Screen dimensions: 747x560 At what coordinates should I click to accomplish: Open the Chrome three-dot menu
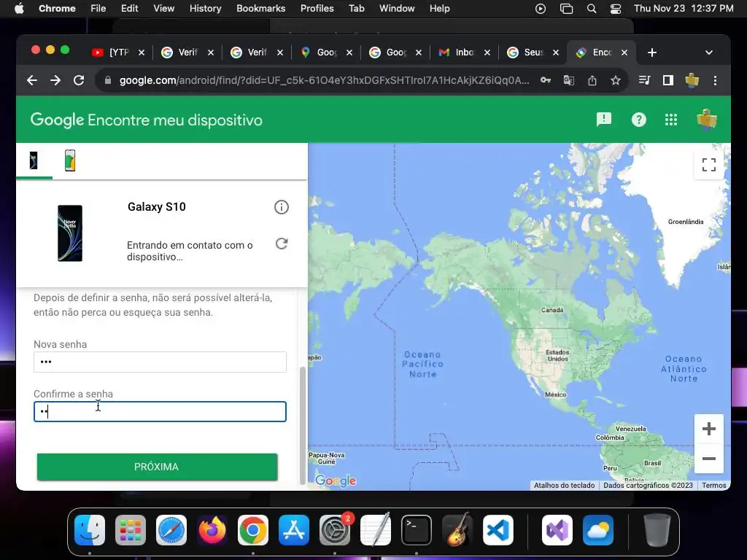pos(715,80)
